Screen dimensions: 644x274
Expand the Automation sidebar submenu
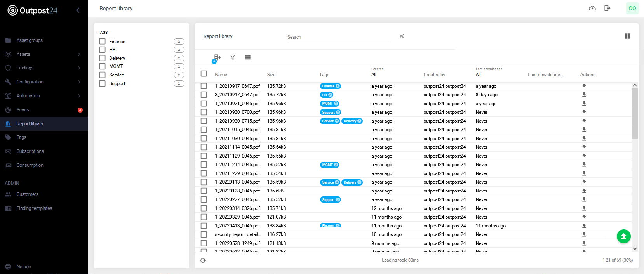tap(79, 96)
